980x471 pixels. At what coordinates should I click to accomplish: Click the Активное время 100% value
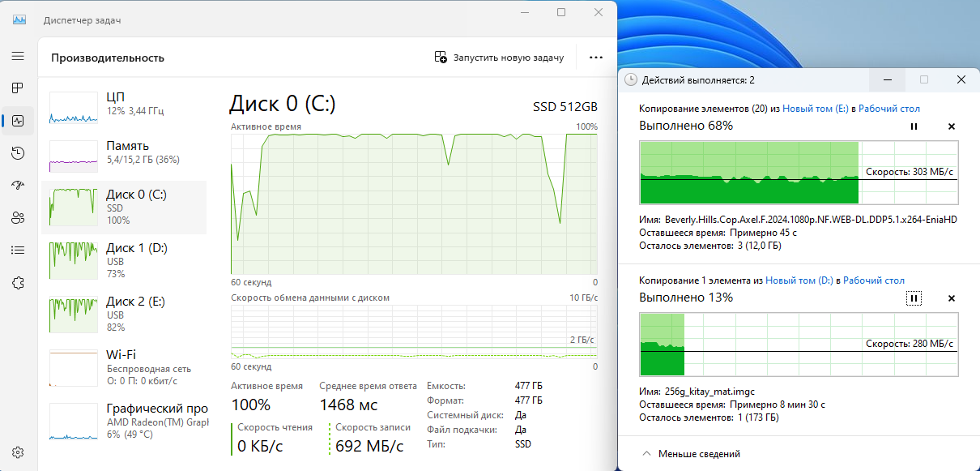(252, 404)
